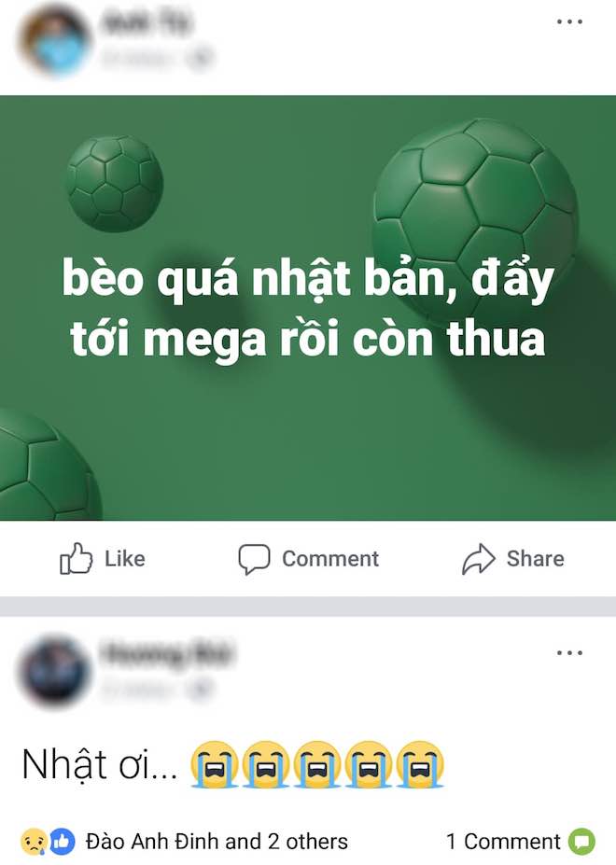View first poster's profile picture

click(x=54, y=41)
